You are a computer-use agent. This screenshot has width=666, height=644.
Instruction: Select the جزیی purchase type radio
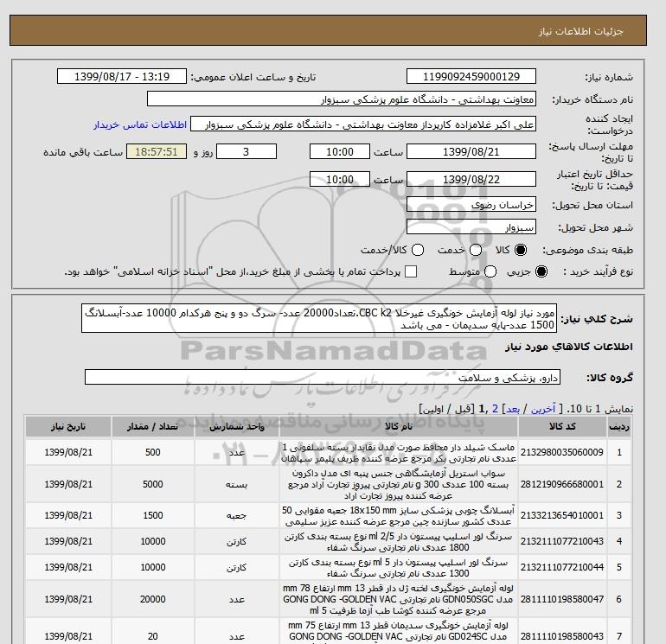click(541, 271)
